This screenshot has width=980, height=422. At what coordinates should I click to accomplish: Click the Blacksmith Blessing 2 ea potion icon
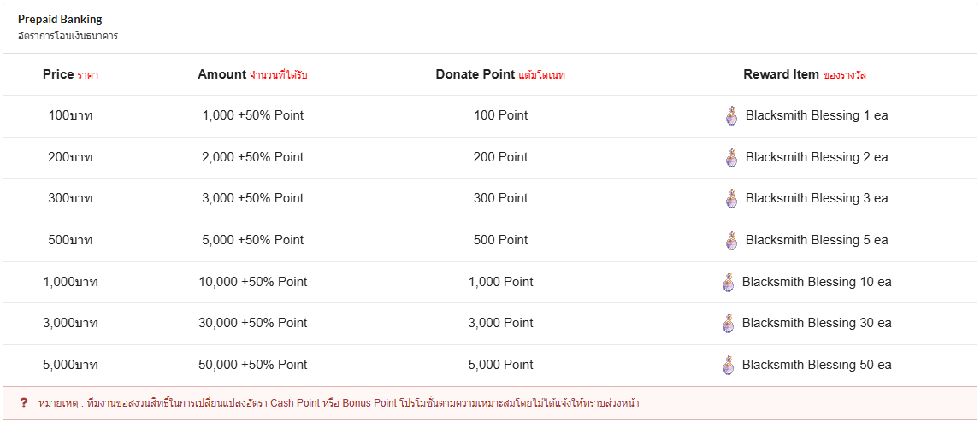[x=731, y=157]
